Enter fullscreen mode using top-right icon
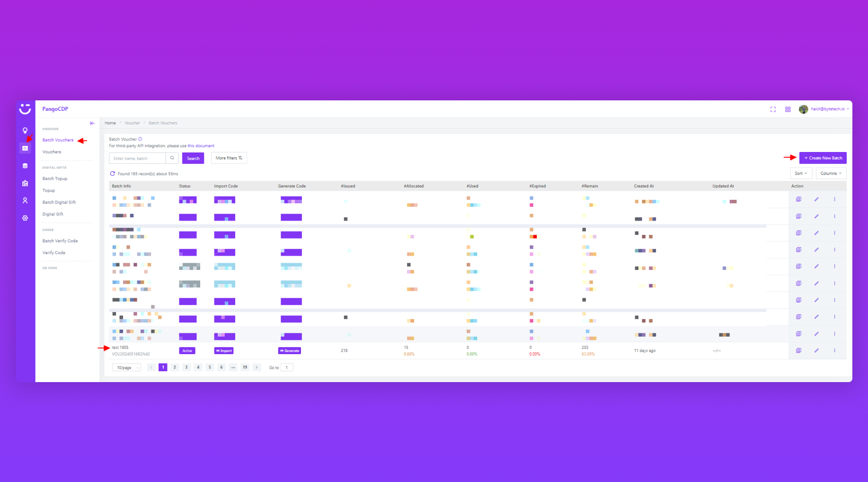The image size is (868, 482). pos(773,109)
